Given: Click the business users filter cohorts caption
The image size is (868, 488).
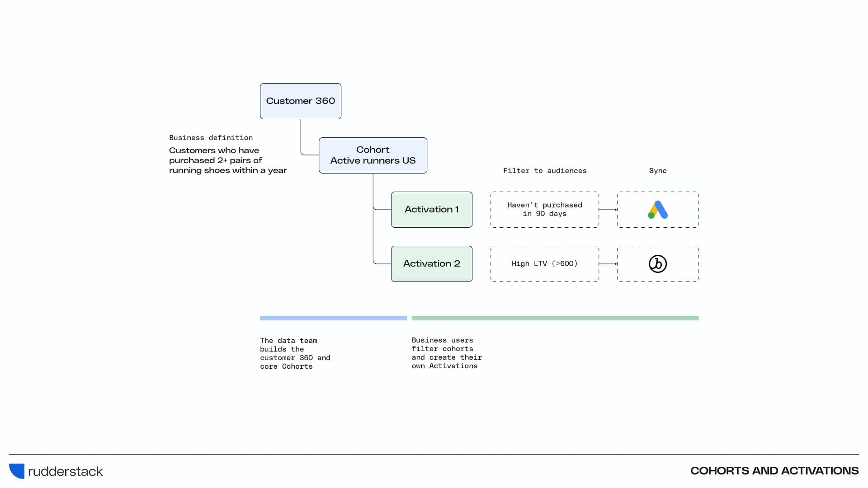Looking at the screenshot, I should (x=447, y=353).
